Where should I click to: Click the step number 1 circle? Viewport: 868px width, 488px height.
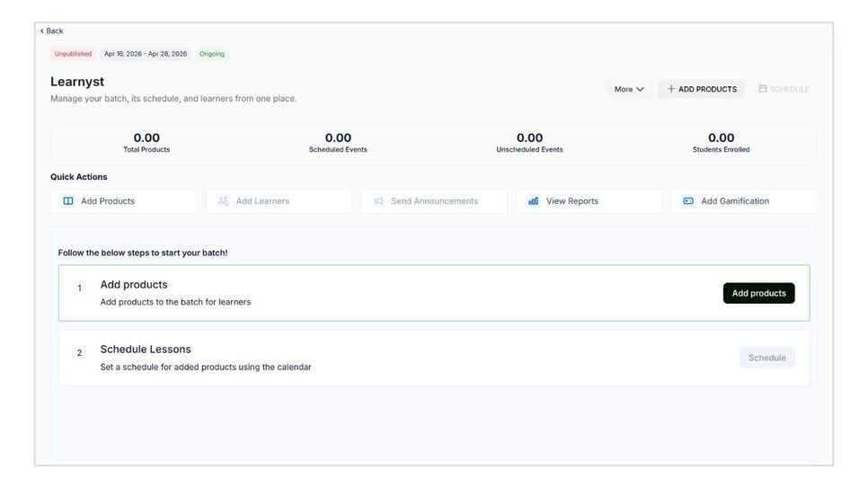[79, 288]
